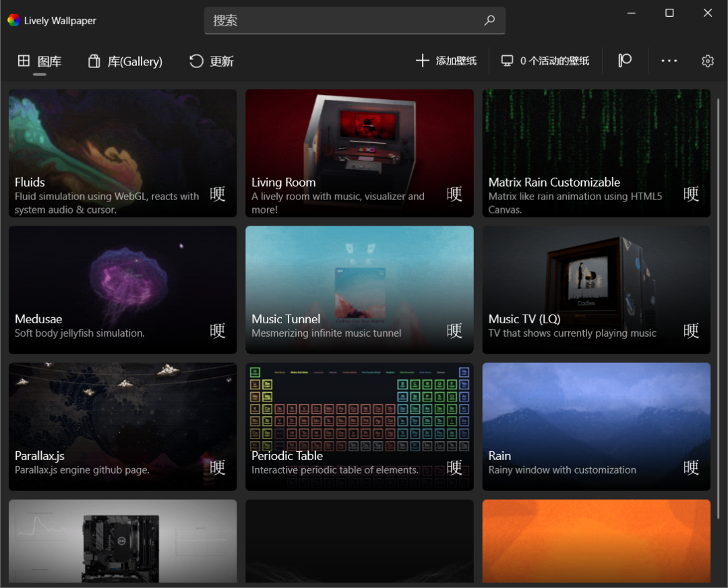The width and height of the screenshot is (728, 588).
Task: Click the orange wallpaper thumbnail
Action: (596, 541)
